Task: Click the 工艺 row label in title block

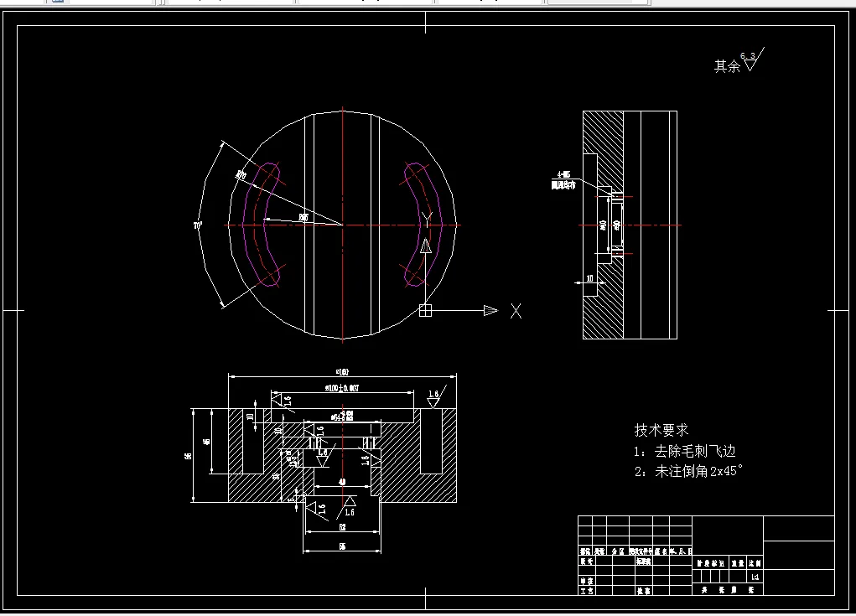Action: pos(586,591)
